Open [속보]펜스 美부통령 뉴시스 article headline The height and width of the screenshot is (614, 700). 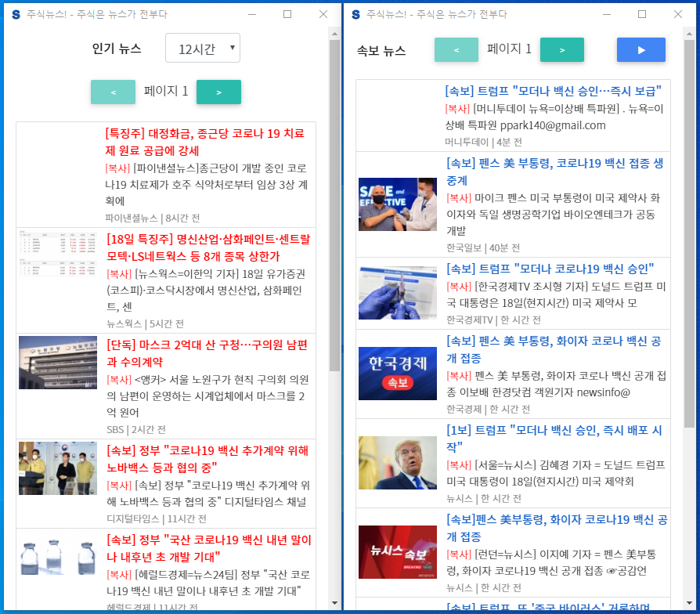[x=557, y=529]
